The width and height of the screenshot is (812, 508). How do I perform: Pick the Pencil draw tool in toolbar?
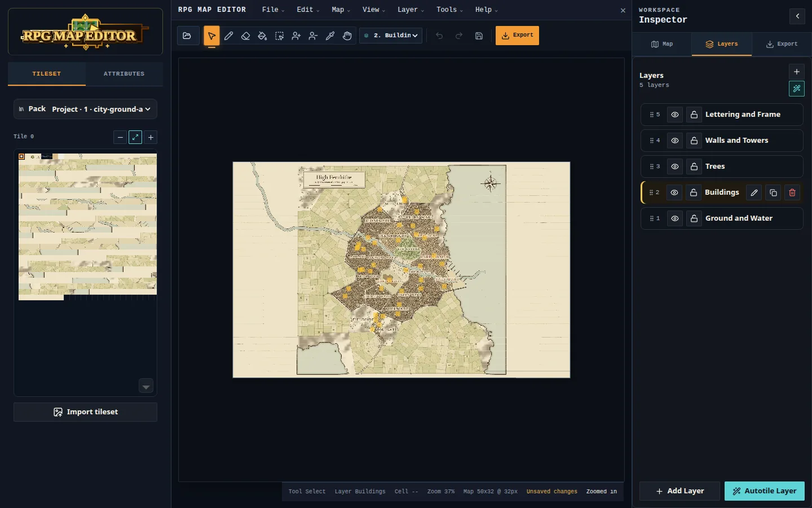click(228, 36)
